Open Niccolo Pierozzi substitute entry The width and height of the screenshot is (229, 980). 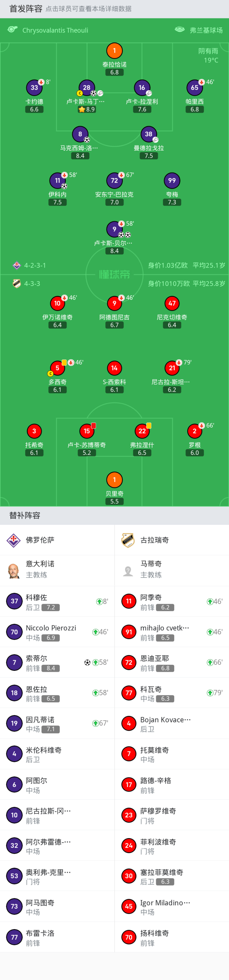tap(57, 632)
